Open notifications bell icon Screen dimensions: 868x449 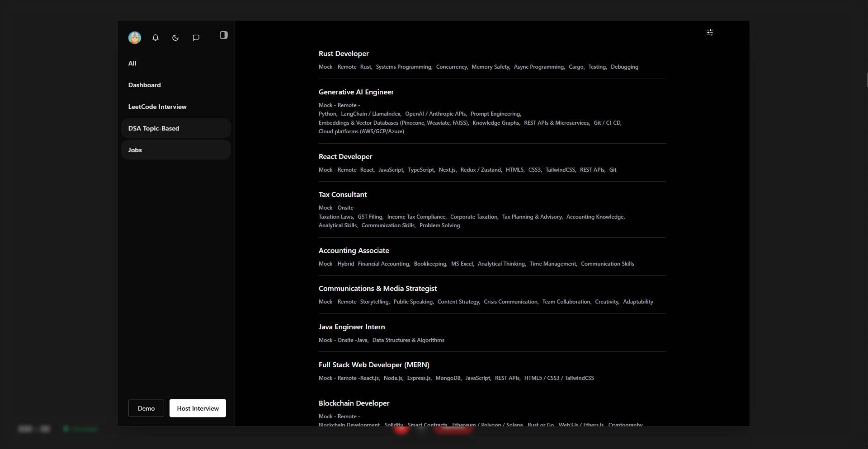point(156,37)
